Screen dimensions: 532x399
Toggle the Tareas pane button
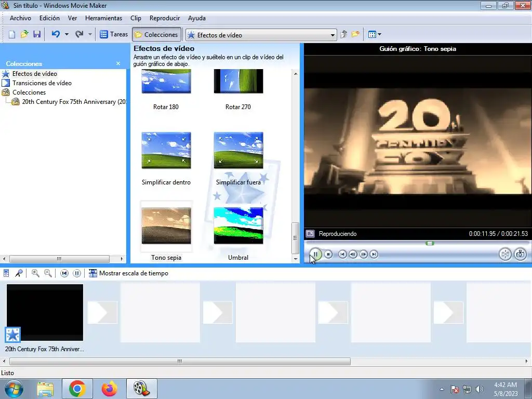[114, 34]
